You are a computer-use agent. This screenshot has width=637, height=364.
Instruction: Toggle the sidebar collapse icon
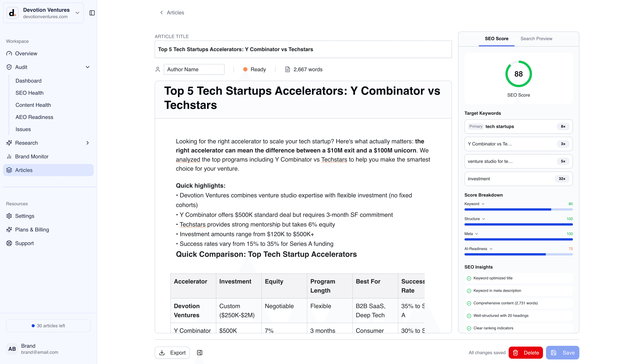92,13
